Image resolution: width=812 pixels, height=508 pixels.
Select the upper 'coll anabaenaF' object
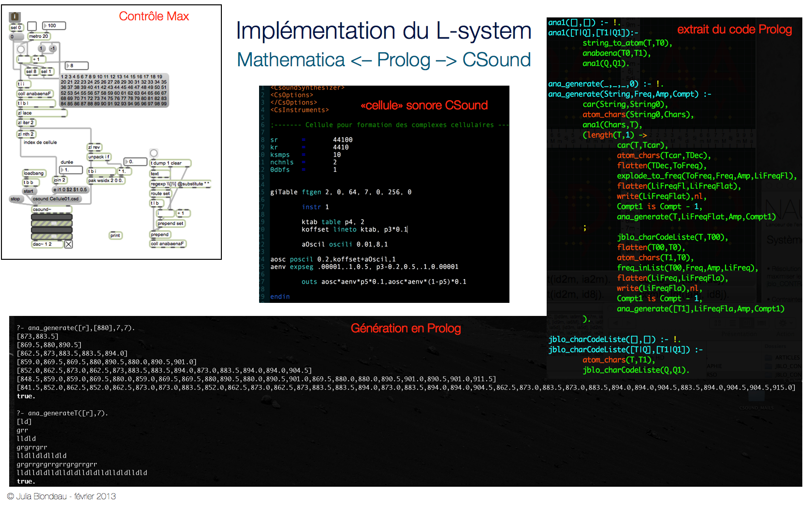(x=35, y=94)
